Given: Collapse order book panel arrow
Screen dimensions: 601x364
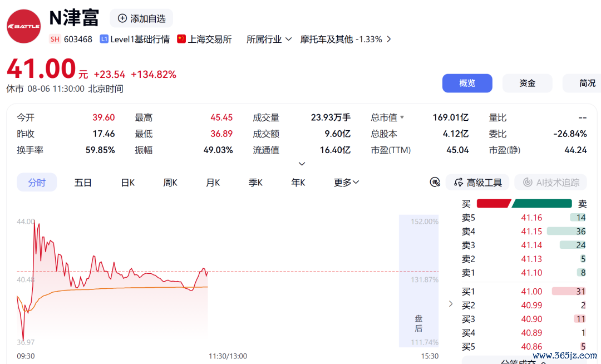Looking at the screenshot, I should [x=451, y=304].
